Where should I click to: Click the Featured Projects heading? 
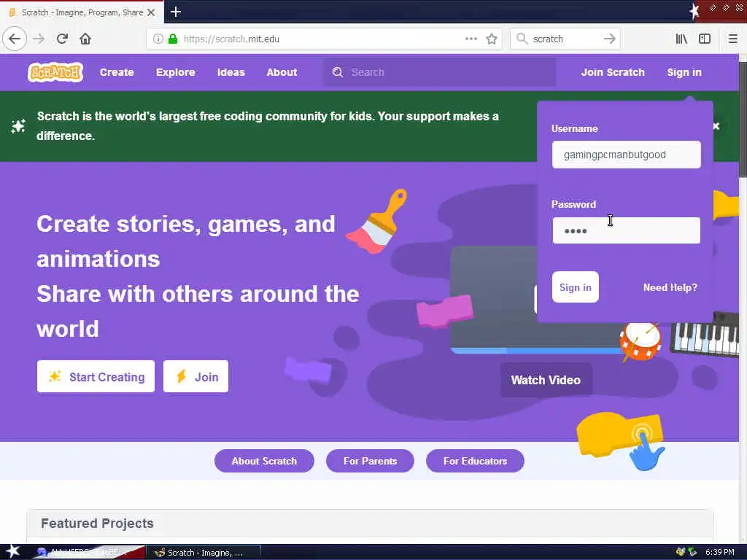point(97,524)
